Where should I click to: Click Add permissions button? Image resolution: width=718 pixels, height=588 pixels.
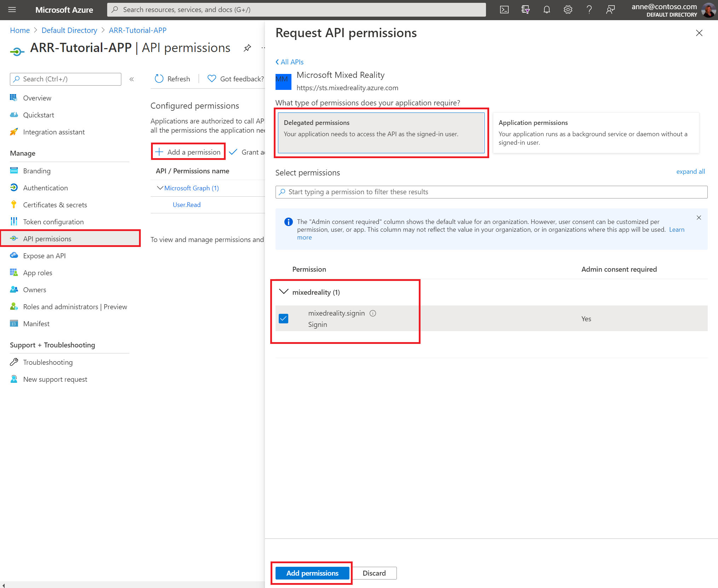click(x=312, y=572)
